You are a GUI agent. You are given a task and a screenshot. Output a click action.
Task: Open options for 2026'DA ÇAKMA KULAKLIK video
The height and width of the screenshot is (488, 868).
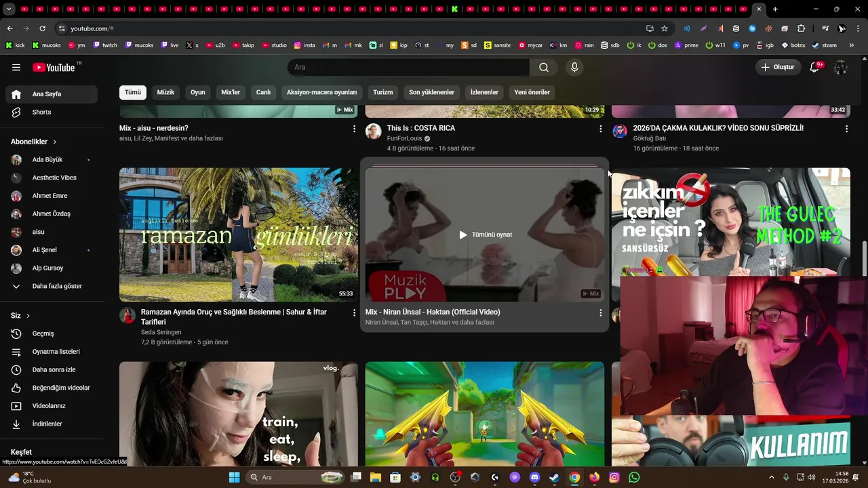point(846,129)
